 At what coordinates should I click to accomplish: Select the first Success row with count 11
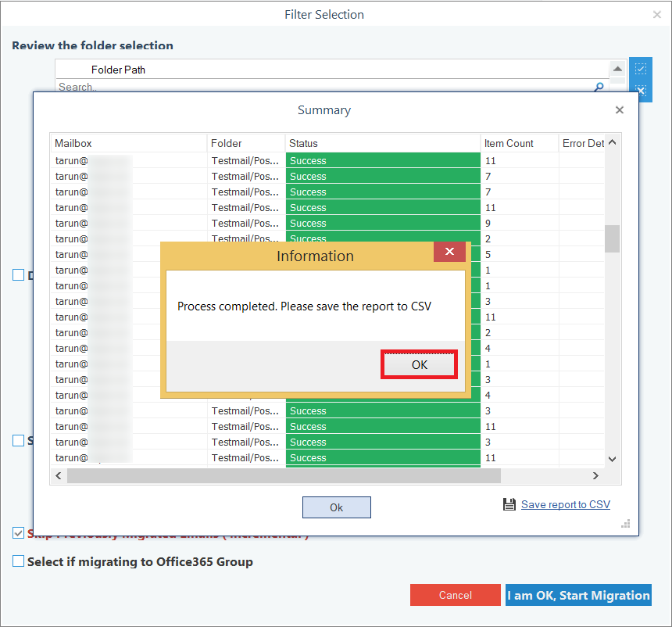(x=327, y=160)
